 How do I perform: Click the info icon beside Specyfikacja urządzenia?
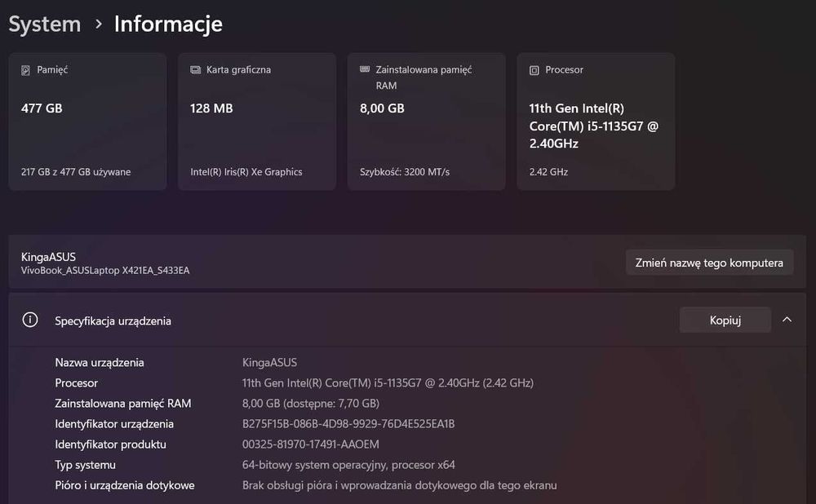(x=30, y=321)
